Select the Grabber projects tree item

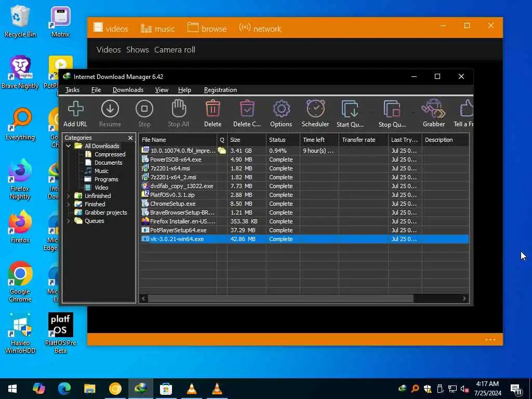tap(101, 212)
